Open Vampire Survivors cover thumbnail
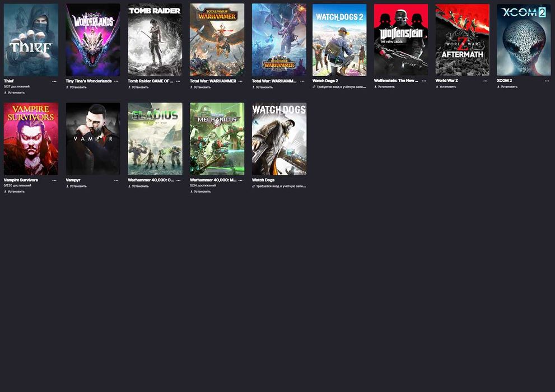Viewport: 555px width, 392px height. [x=31, y=139]
